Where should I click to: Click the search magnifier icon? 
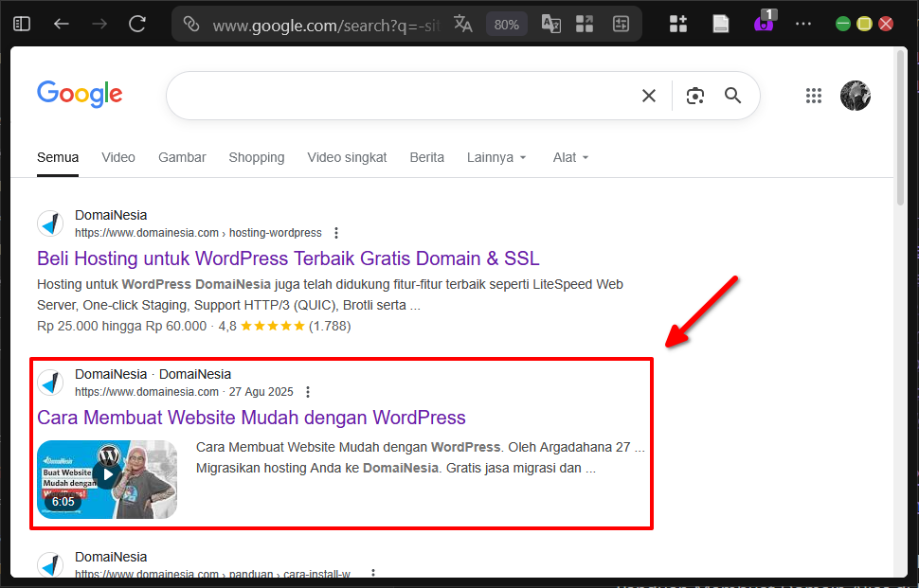tap(731, 96)
